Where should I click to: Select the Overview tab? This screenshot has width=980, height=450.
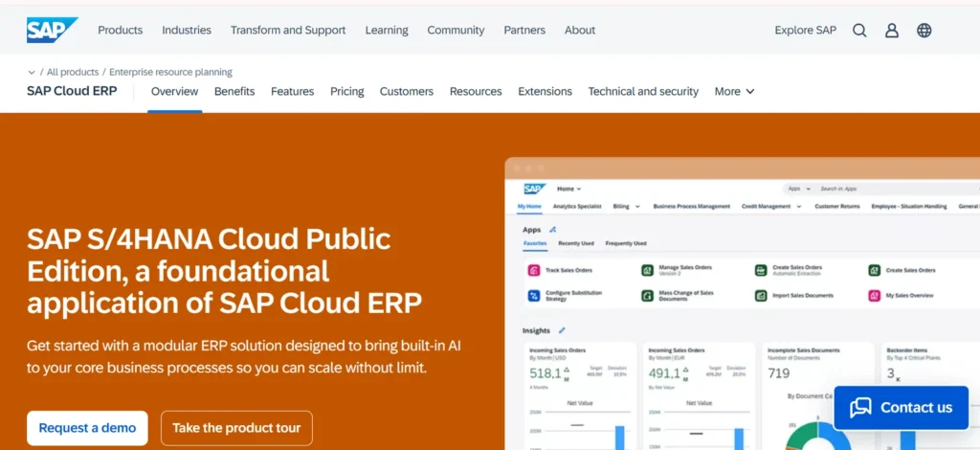point(174,91)
